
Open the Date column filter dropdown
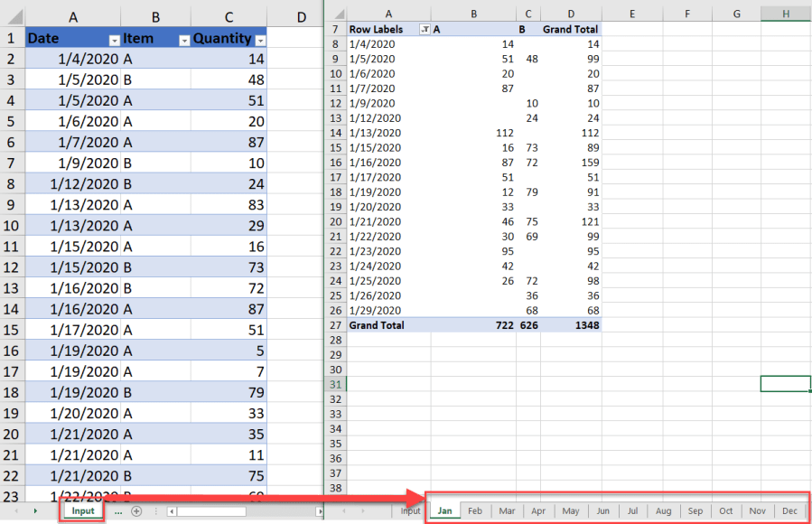pyautogui.click(x=114, y=41)
